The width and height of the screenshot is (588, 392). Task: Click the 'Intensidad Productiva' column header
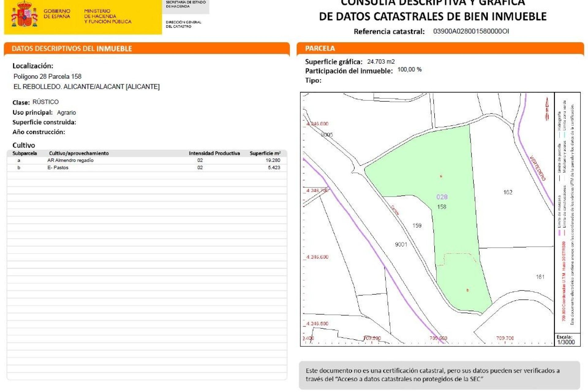coord(214,153)
